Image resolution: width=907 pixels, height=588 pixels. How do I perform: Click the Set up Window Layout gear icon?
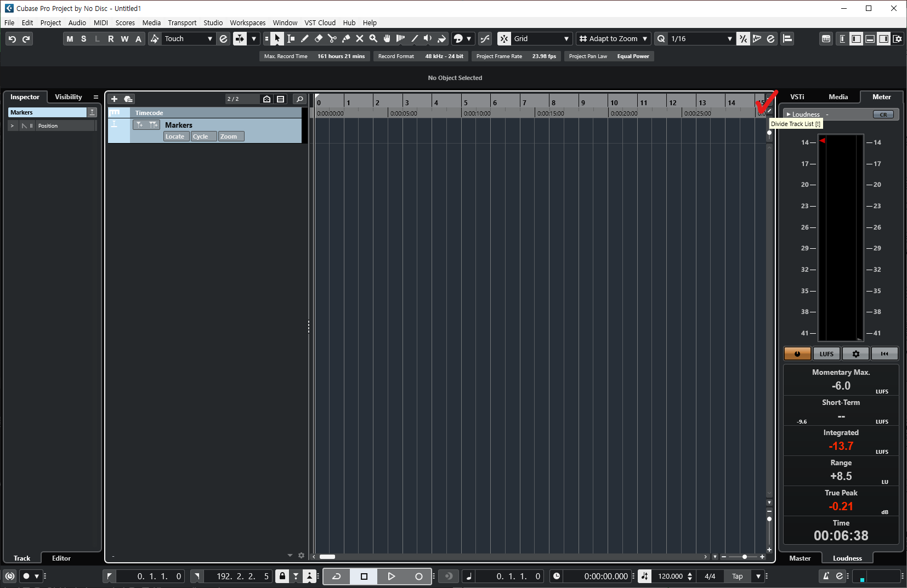coord(898,39)
